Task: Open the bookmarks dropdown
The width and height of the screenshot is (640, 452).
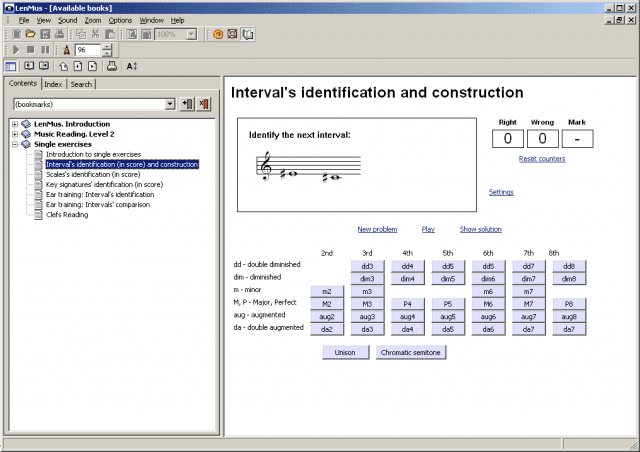Action: pyautogui.click(x=170, y=104)
